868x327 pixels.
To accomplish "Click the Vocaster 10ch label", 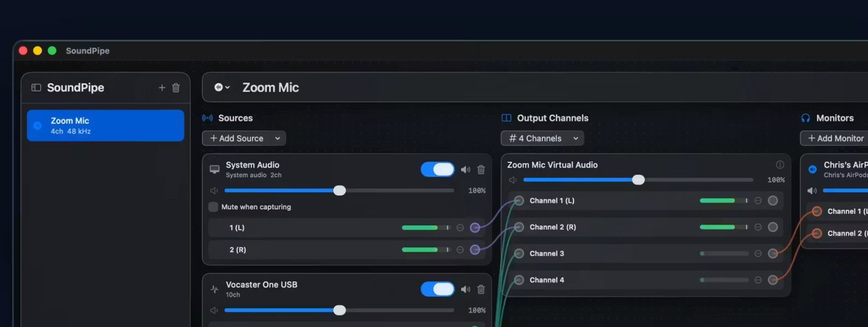I will coord(233,294).
